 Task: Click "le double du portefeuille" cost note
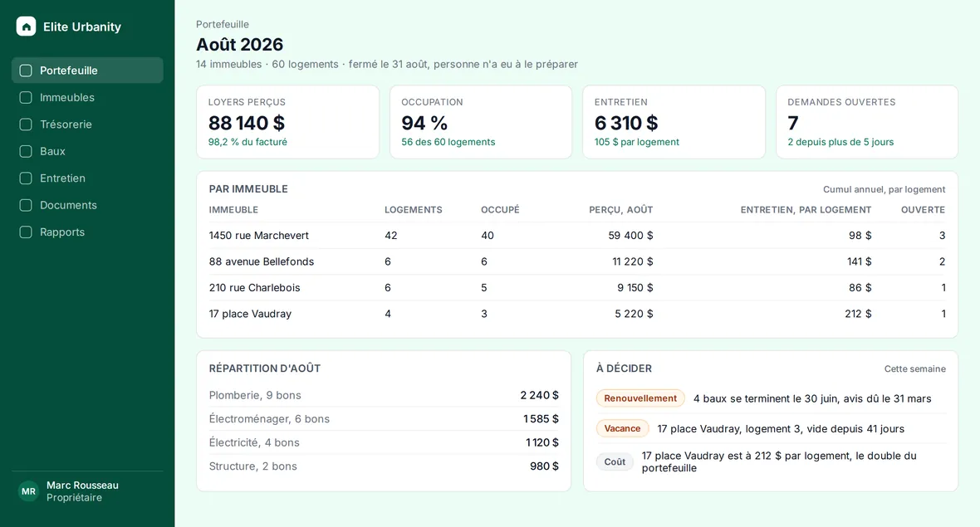tap(779, 462)
